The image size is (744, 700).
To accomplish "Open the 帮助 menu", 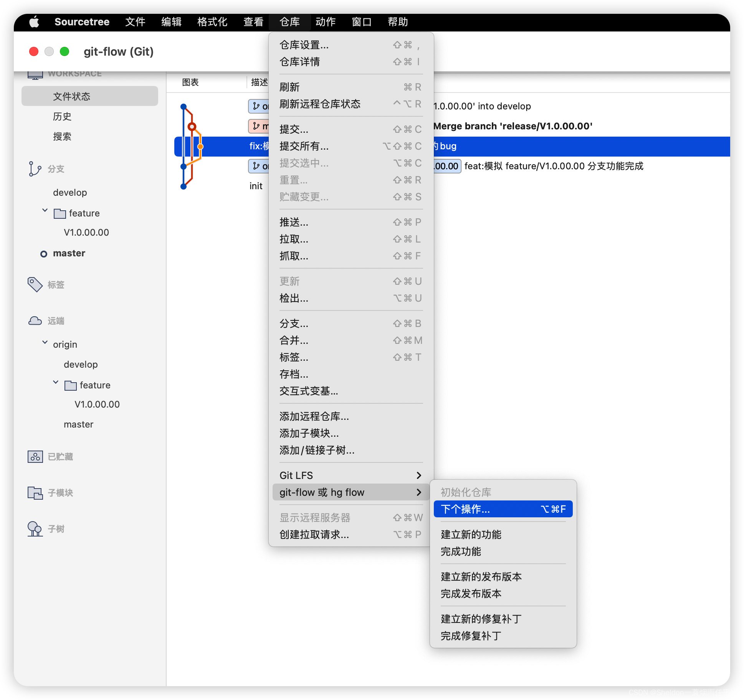I will [398, 22].
